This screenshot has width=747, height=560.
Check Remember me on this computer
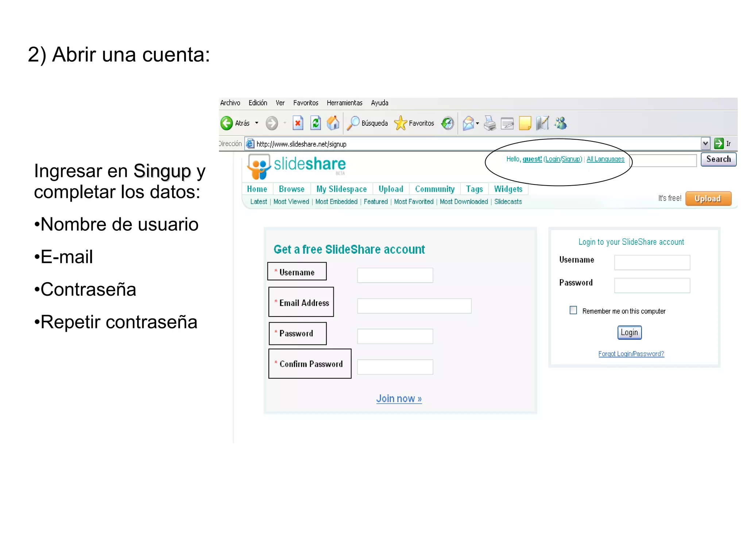coord(573,310)
